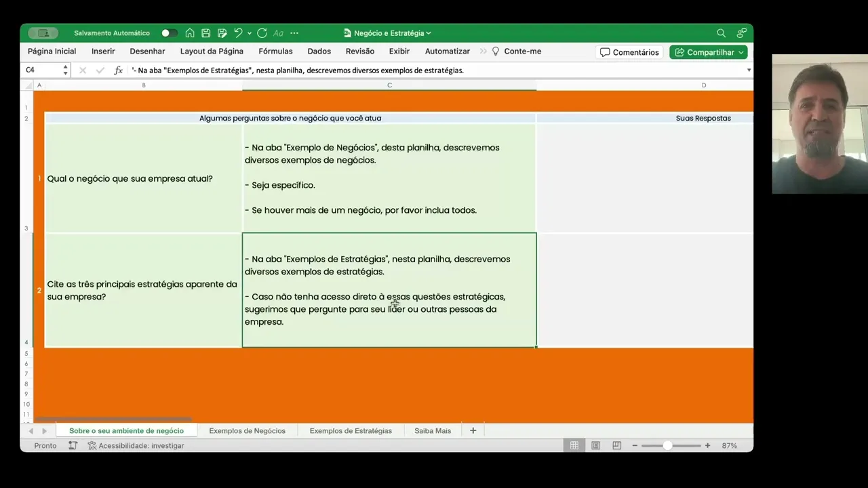Click cell 'Cite as três principais estratégias'
The width and height of the screenshot is (868, 488).
tap(143, 290)
